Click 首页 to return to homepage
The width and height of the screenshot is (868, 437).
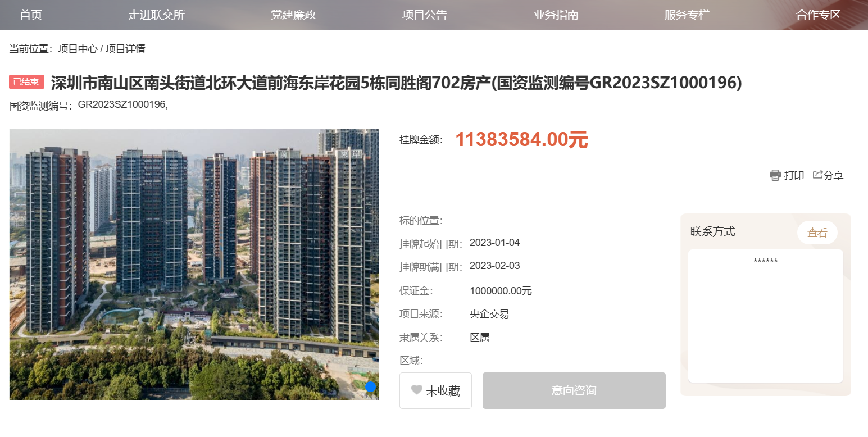tap(30, 15)
